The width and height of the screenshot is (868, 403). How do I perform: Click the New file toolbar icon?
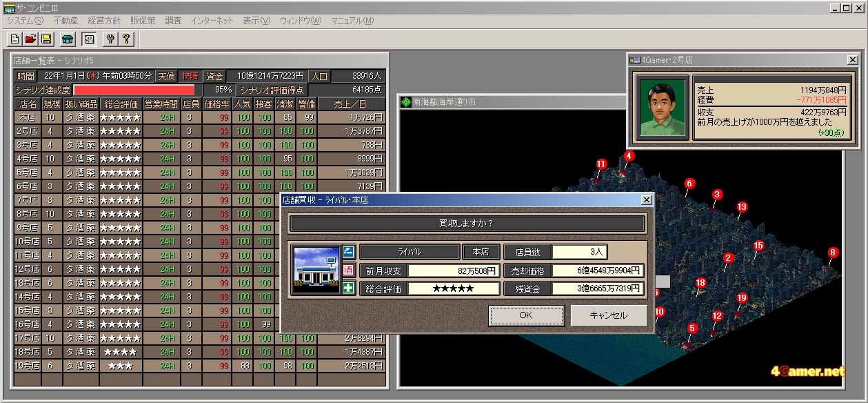(14, 39)
